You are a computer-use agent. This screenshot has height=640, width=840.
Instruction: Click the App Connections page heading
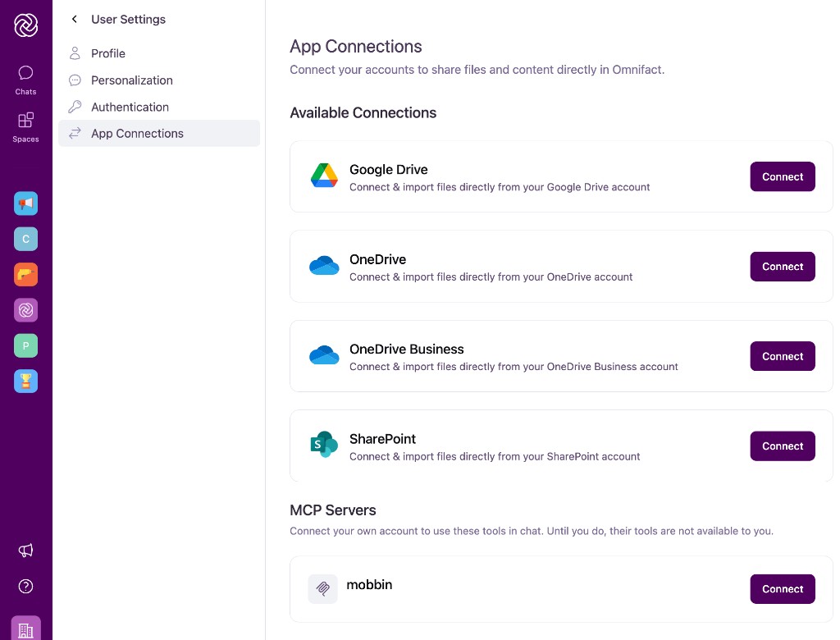click(356, 47)
